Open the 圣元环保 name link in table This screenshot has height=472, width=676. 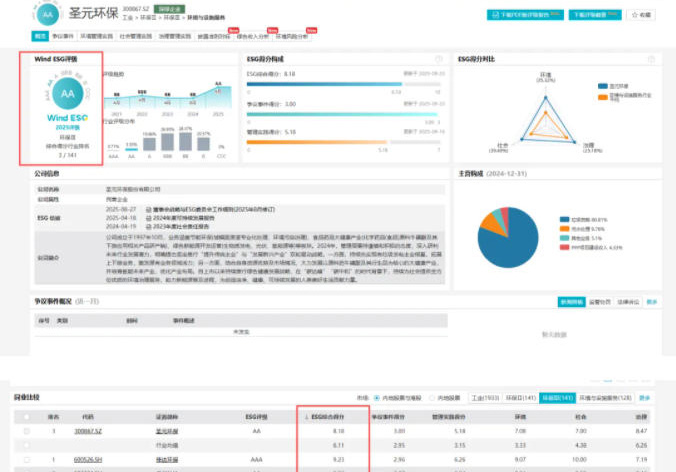[x=167, y=431]
